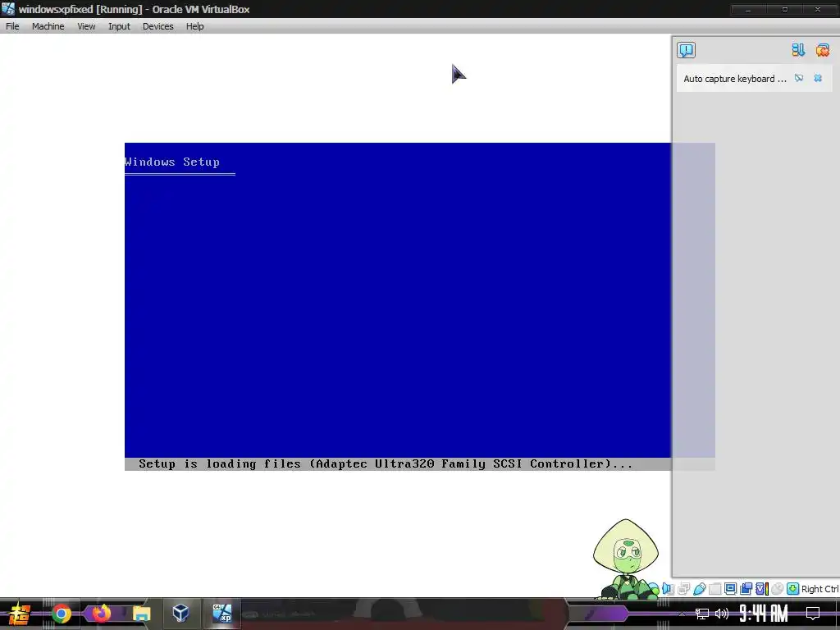The image size is (840, 630).
Task: Minimize the VirtualBox VM window
Action: (748, 10)
